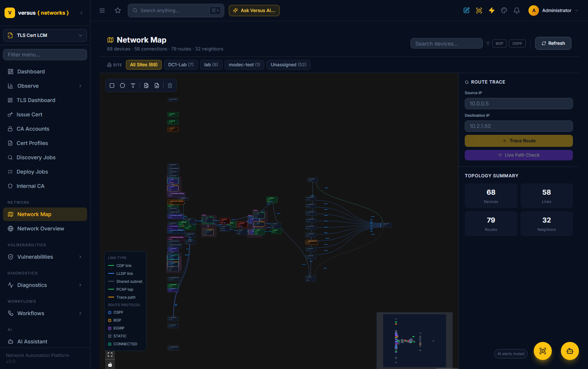Screen dimensions: 588x369
Task: Click the yellow scan floating button
Action: [x=543, y=351]
